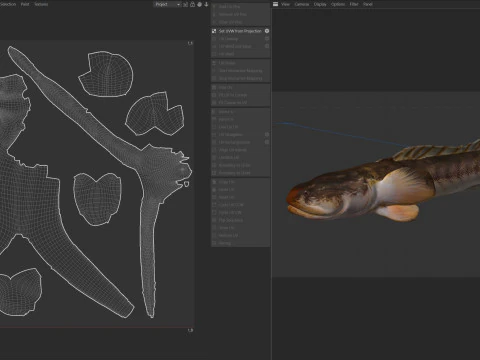Click the Cycle UV CCW icon

tap(214, 205)
